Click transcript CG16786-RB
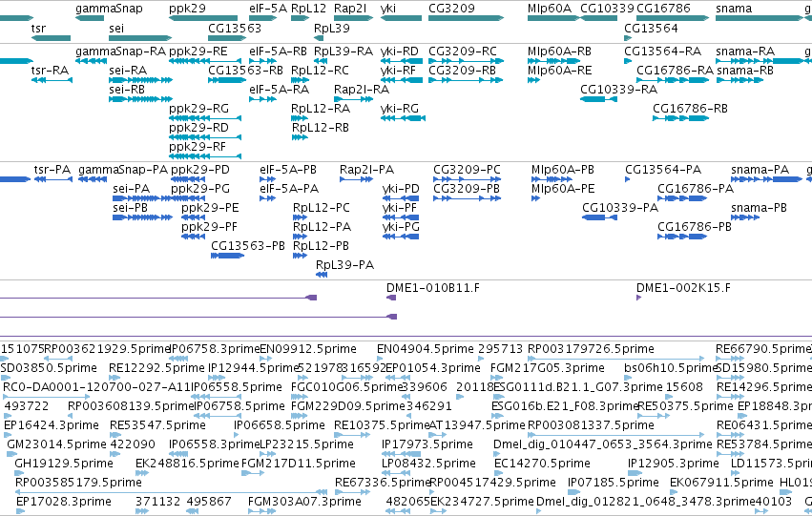 tap(690, 109)
